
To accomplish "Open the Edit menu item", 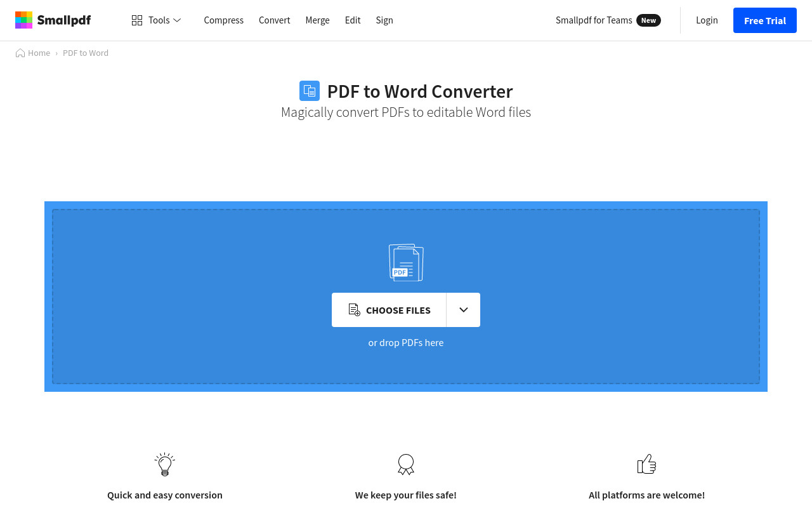I will [x=353, y=20].
